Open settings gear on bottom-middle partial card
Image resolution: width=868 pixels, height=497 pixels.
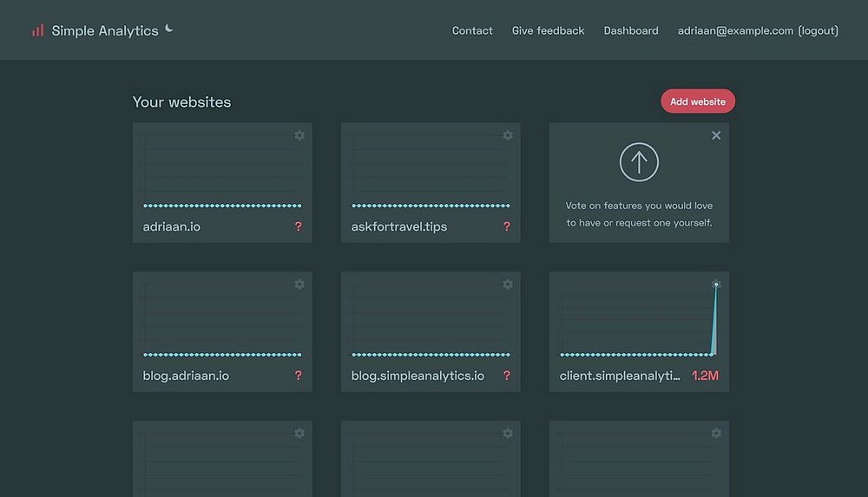(x=508, y=434)
